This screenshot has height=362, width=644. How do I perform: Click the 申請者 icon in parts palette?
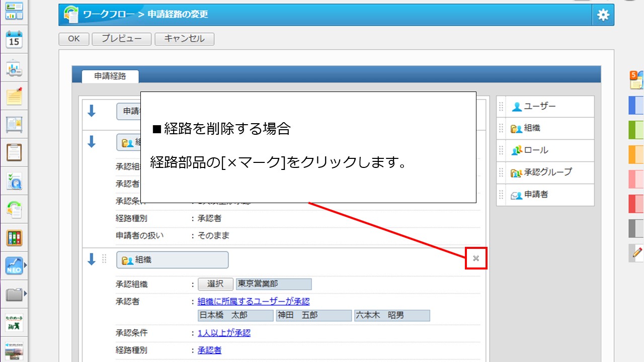pyautogui.click(x=517, y=195)
